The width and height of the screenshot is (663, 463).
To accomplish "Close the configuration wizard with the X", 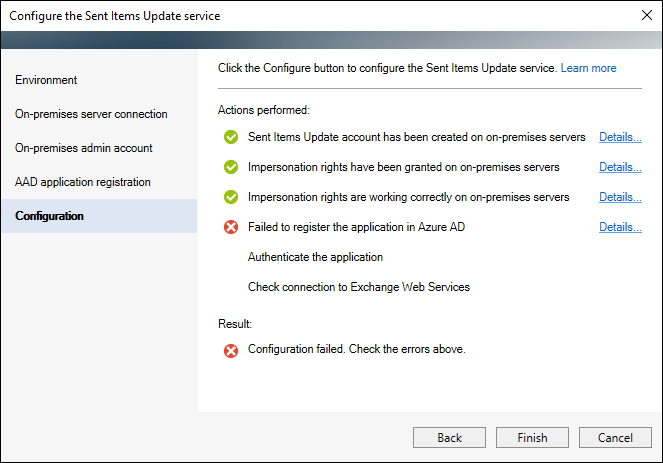I will [x=647, y=15].
